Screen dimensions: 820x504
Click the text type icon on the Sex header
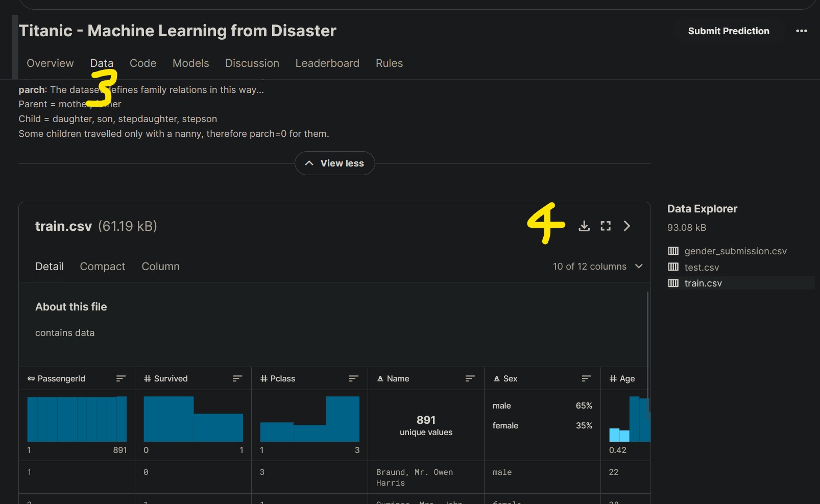tap(496, 378)
